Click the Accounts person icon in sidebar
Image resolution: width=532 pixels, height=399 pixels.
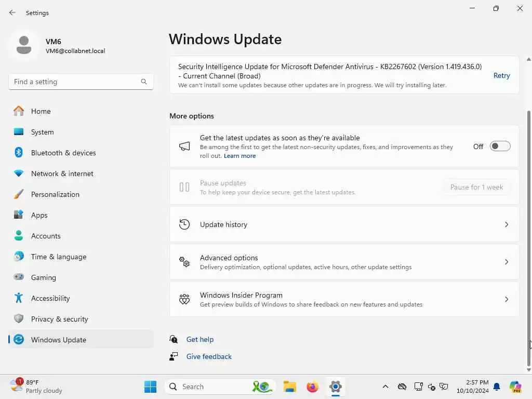[19, 235]
